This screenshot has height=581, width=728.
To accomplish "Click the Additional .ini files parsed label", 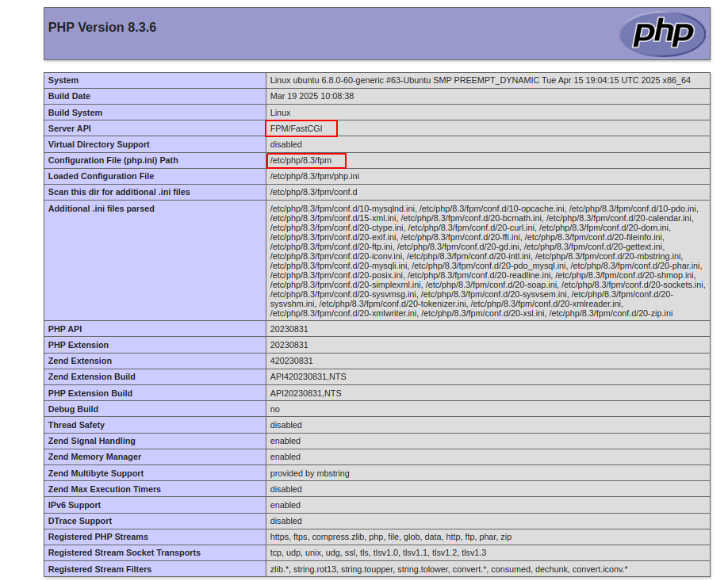I will click(x=101, y=208).
